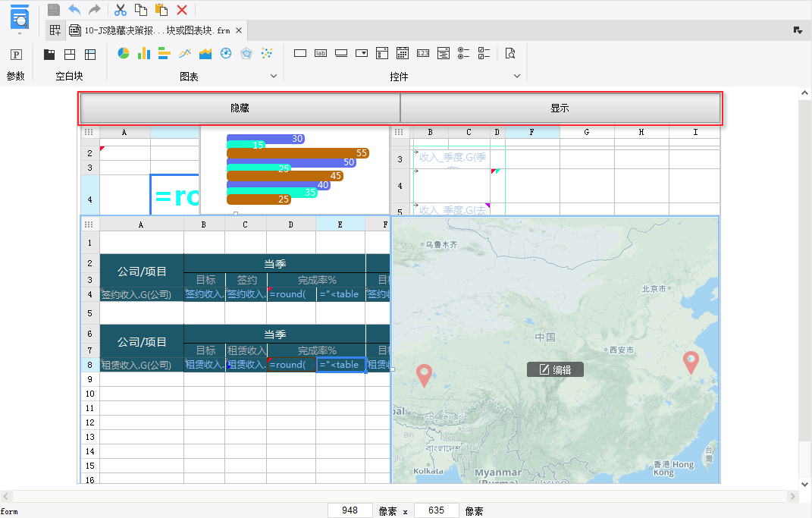Click the Cut scissors icon
Screen dimensions: 812x518
120,10
